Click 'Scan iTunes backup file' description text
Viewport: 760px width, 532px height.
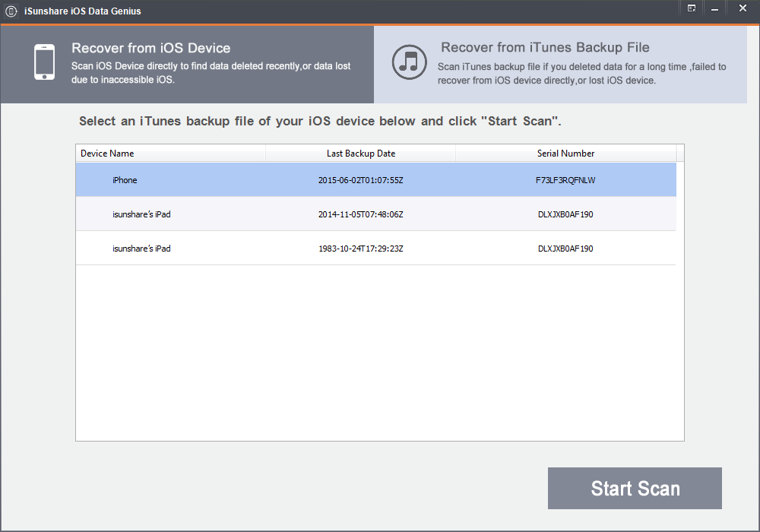tap(581, 74)
